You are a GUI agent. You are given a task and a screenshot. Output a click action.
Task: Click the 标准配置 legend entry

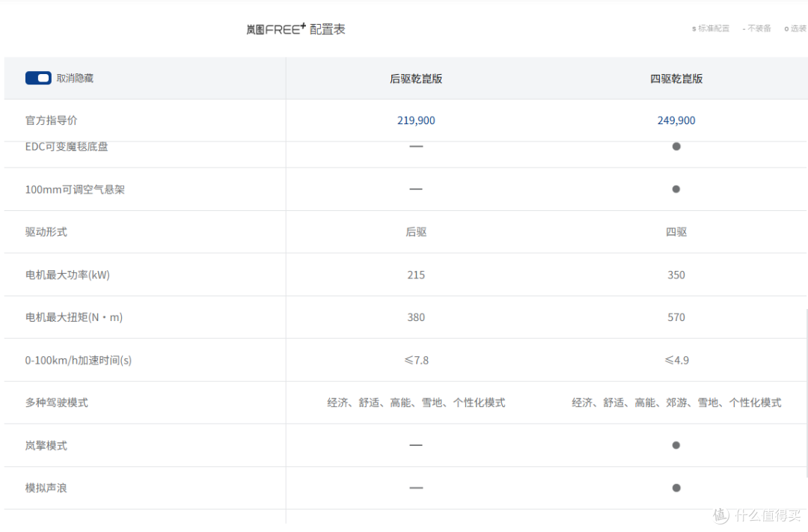click(710, 28)
